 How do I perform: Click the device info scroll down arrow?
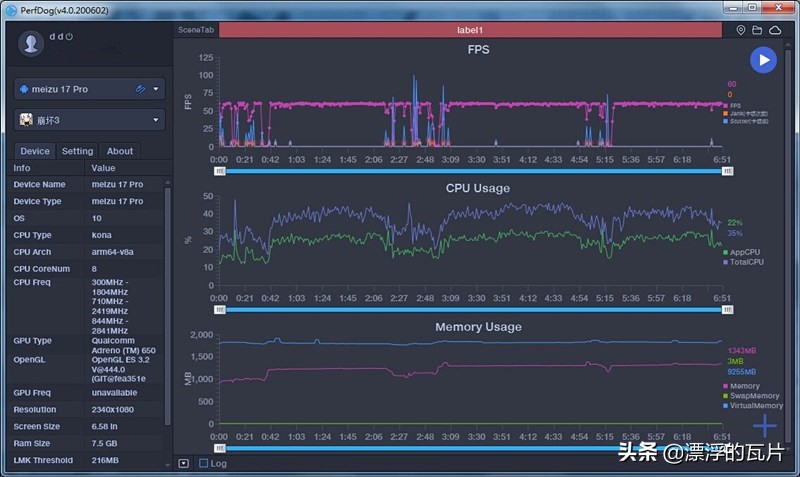(x=167, y=465)
